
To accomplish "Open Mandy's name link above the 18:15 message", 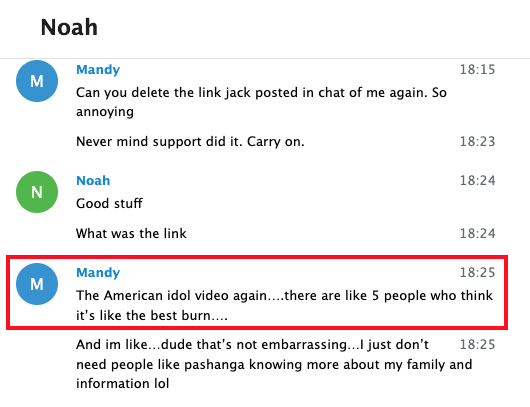I will coord(98,70).
